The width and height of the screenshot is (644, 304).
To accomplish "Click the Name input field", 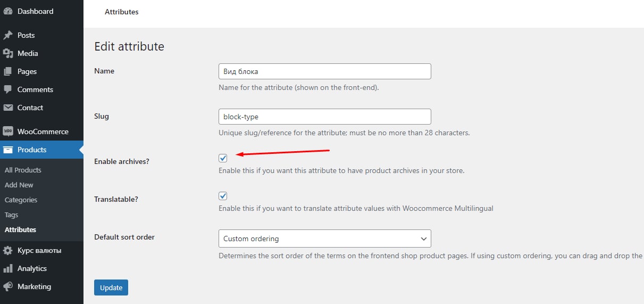I will [x=325, y=71].
